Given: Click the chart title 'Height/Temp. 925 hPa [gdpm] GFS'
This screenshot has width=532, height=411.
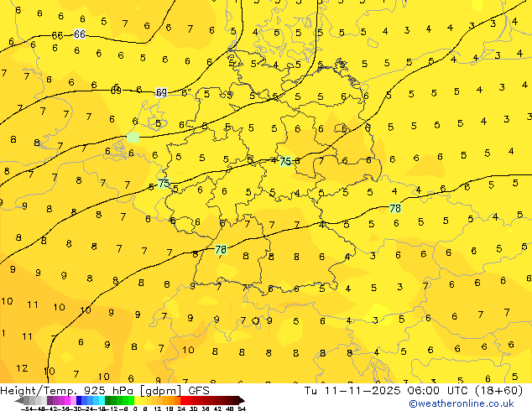Looking at the screenshot, I should [x=105, y=391].
